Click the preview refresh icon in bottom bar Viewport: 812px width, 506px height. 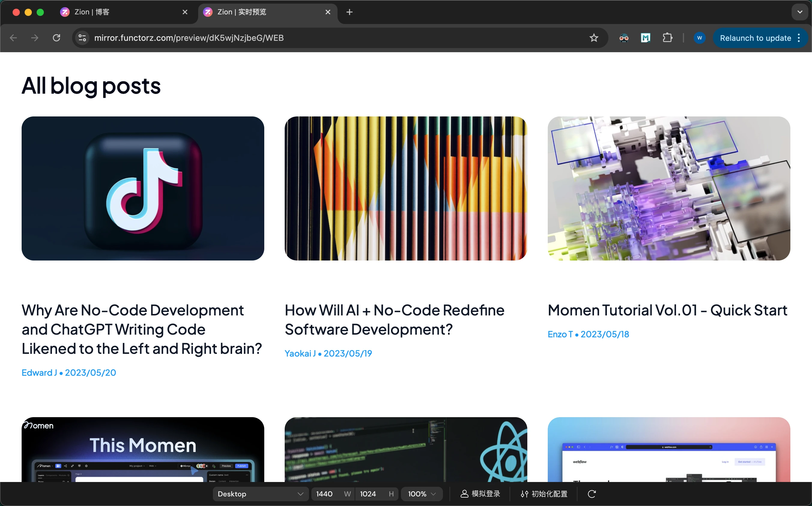pyautogui.click(x=592, y=494)
